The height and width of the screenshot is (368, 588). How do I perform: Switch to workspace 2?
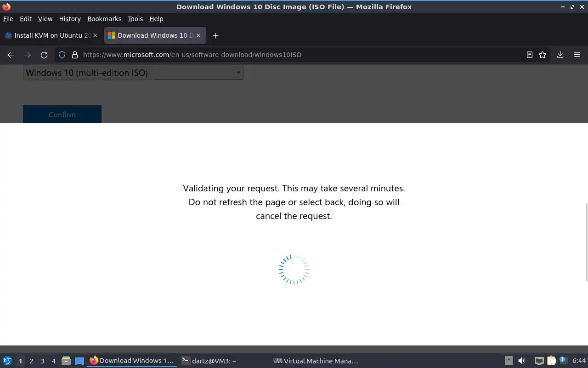[31, 361]
